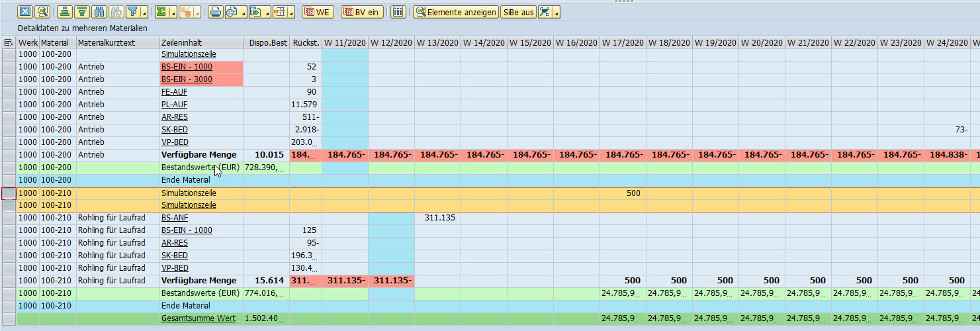This screenshot has height=331, width=980.
Task: Click the column chooser icon
Action: click(398, 12)
